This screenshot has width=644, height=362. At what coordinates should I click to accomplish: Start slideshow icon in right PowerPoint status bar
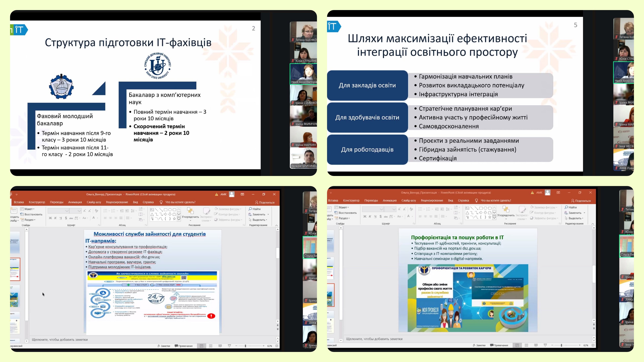click(545, 345)
